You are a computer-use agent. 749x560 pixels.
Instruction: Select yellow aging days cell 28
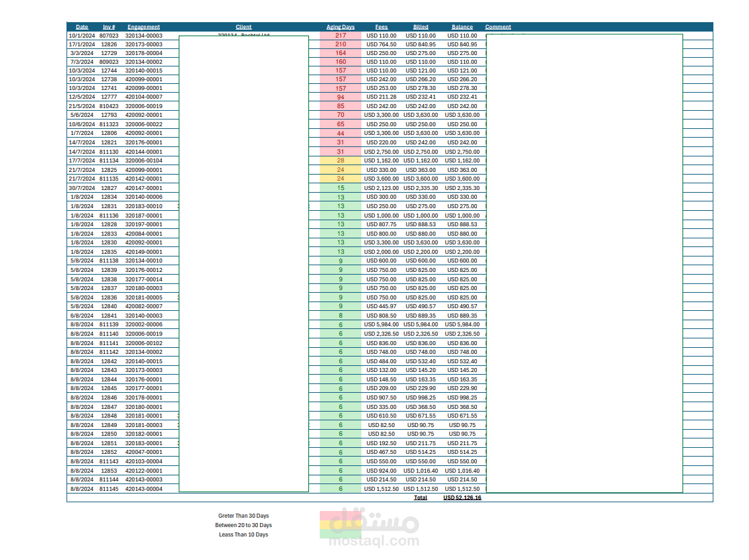(x=341, y=160)
